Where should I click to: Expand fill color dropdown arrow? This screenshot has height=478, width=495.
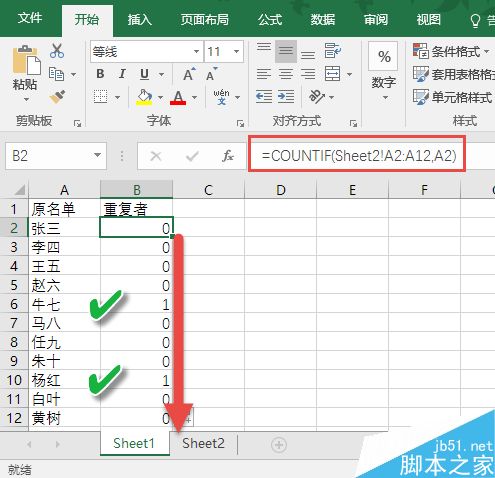coord(161,97)
